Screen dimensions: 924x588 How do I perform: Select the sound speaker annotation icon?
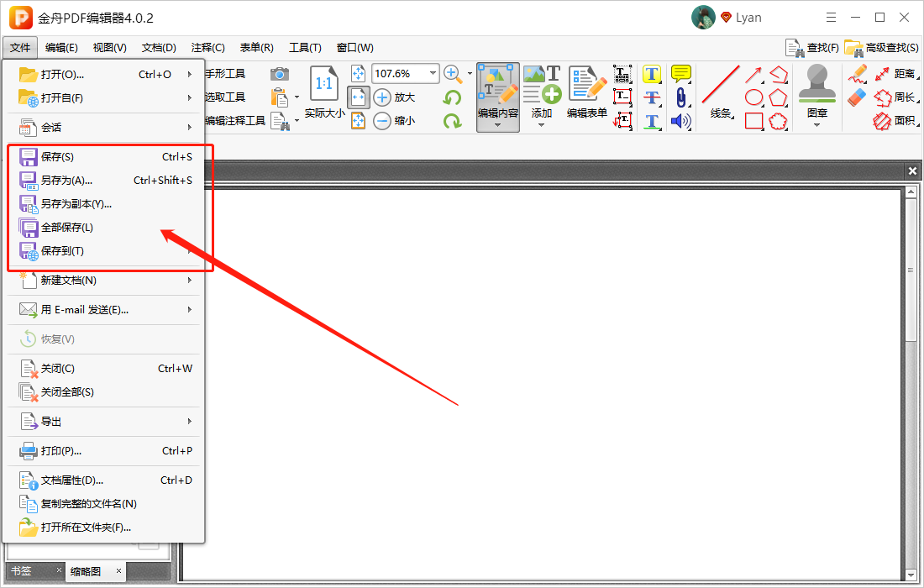click(x=680, y=121)
